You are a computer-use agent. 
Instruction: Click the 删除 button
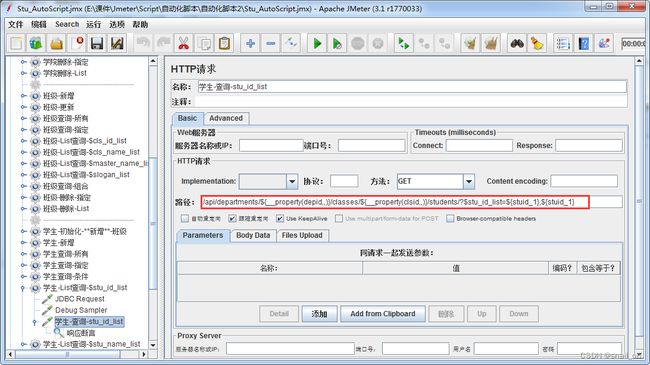pos(446,314)
